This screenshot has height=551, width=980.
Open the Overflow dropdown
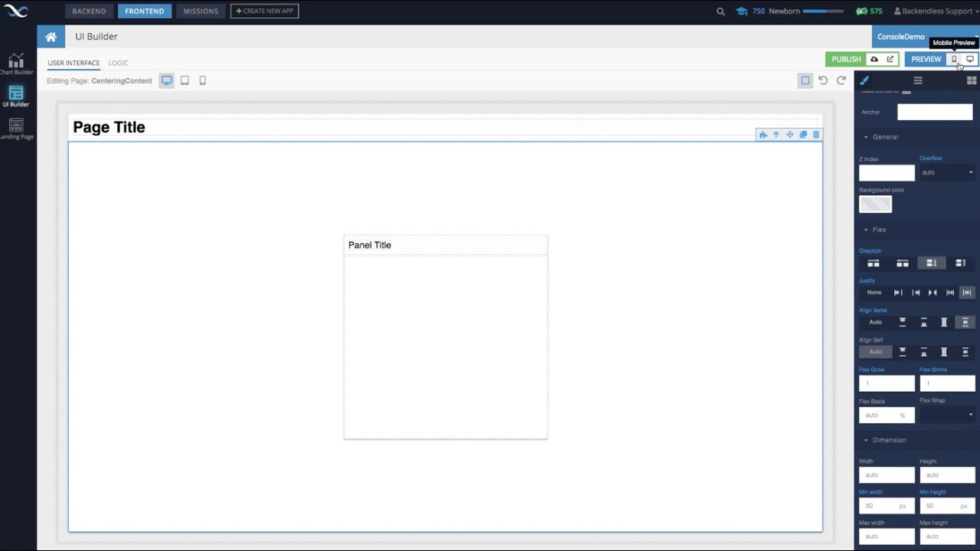pyautogui.click(x=947, y=172)
